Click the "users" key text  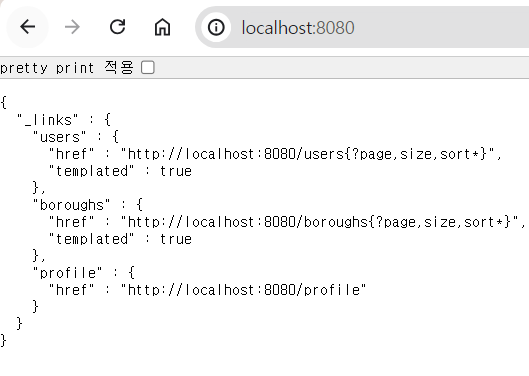tap(60, 137)
